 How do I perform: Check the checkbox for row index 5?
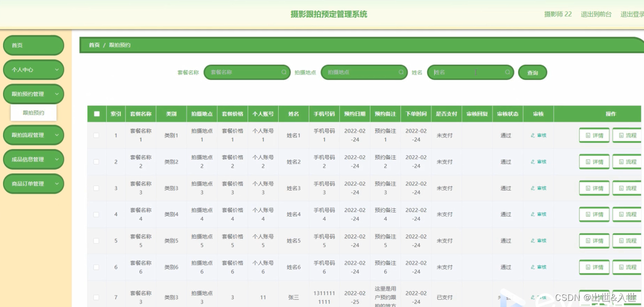coord(97,240)
